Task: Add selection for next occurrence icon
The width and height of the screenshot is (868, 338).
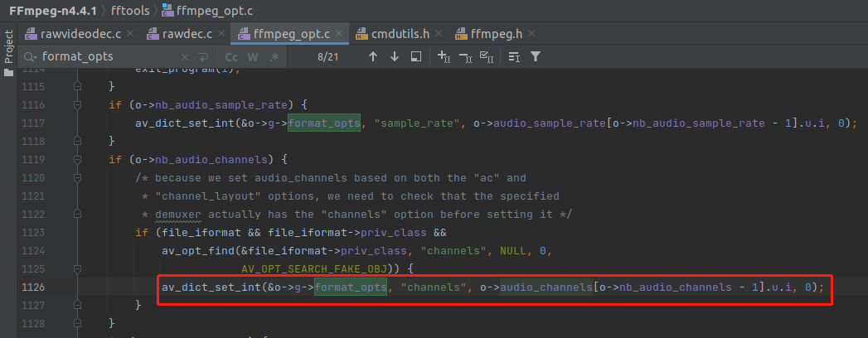Action: pyautogui.click(x=444, y=57)
